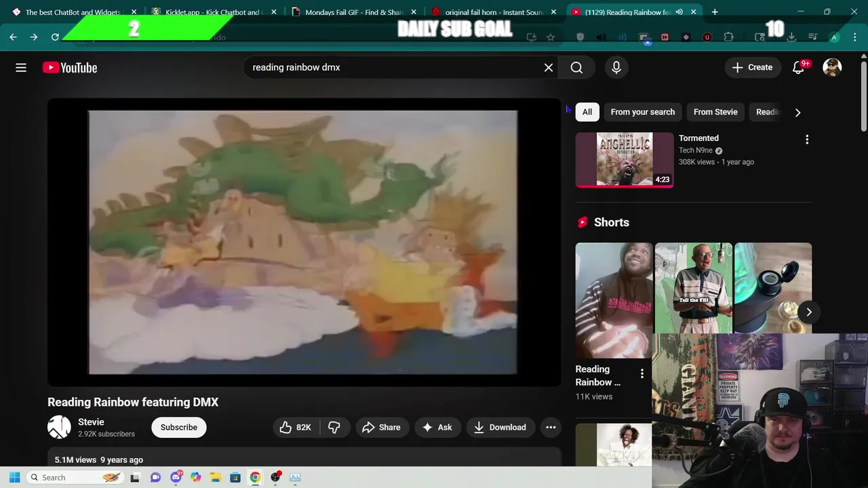Image resolution: width=868 pixels, height=488 pixels.
Task: Open YouTube notifications bell
Action: tap(799, 67)
